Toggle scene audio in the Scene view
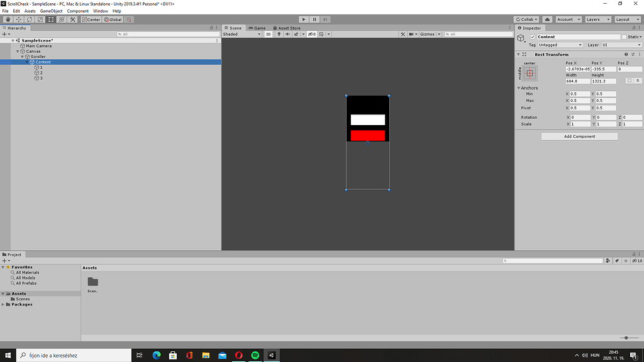The width and height of the screenshot is (644, 362). point(287,34)
